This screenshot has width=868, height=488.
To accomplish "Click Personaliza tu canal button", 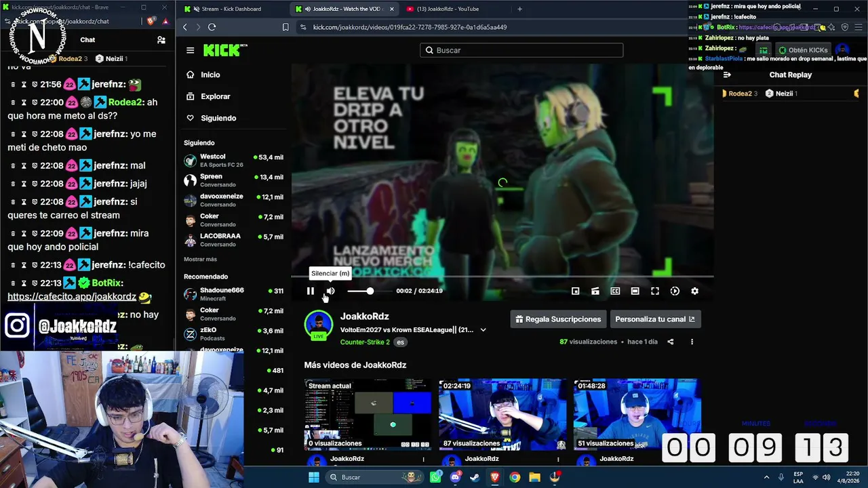I will pos(655,319).
